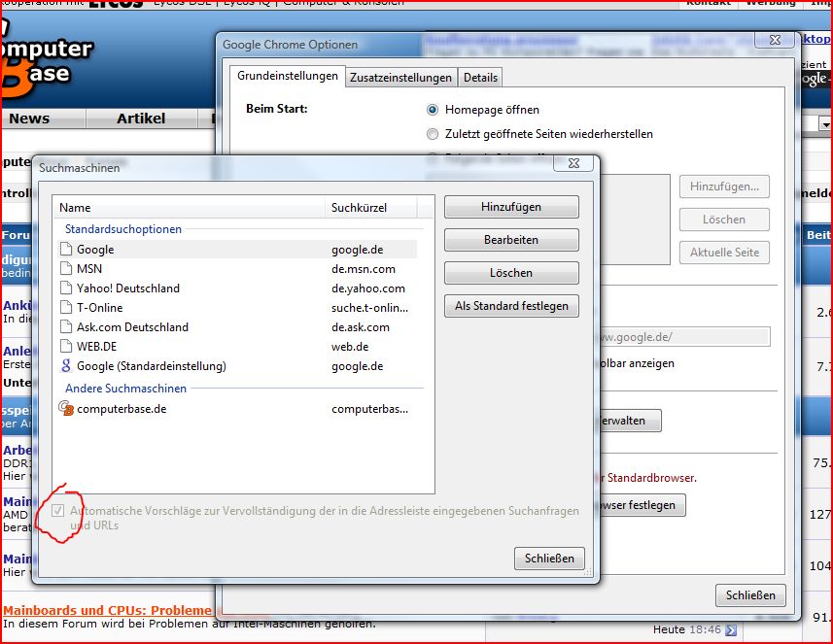The image size is (833, 644).
Task: Select Google (Standardeinstellung) entry name
Action: 152,366
